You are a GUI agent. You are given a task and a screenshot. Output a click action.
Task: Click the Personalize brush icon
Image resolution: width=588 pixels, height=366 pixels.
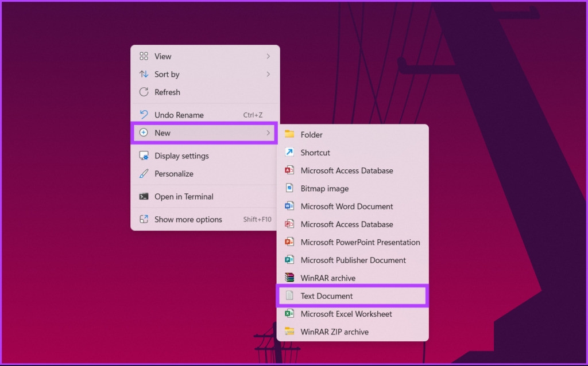point(144,173)
